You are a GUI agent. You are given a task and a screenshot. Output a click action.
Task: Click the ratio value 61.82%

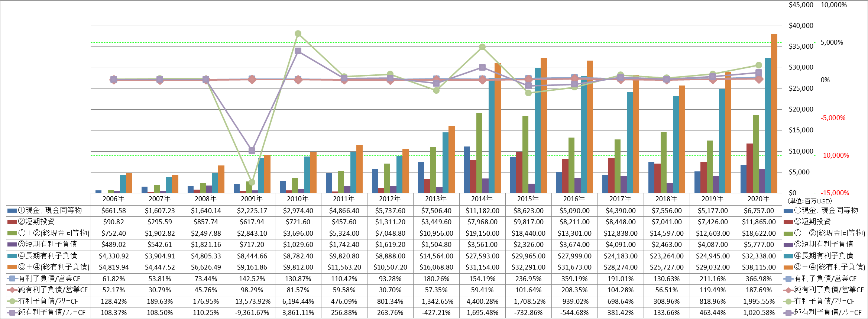point(114,279)
